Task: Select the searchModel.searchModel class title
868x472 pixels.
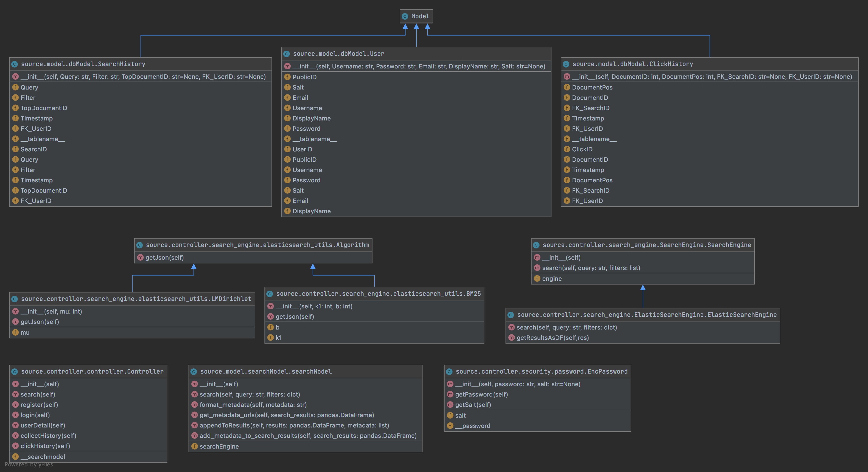Action: coord(266,371)
